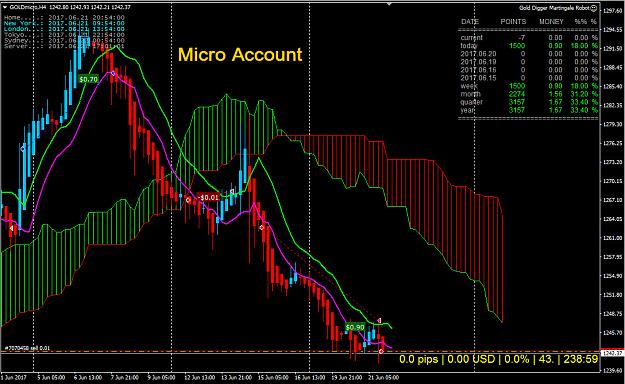The height and width of the screenshot is (384, 625).
Task: Click the 2017.06.20 row label
Action: (x=478, y=54)
